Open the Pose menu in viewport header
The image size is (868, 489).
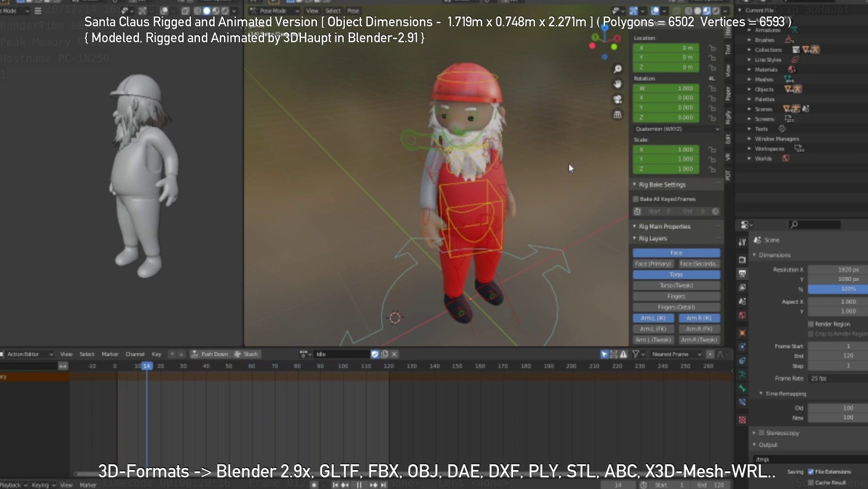click(353, 11)
